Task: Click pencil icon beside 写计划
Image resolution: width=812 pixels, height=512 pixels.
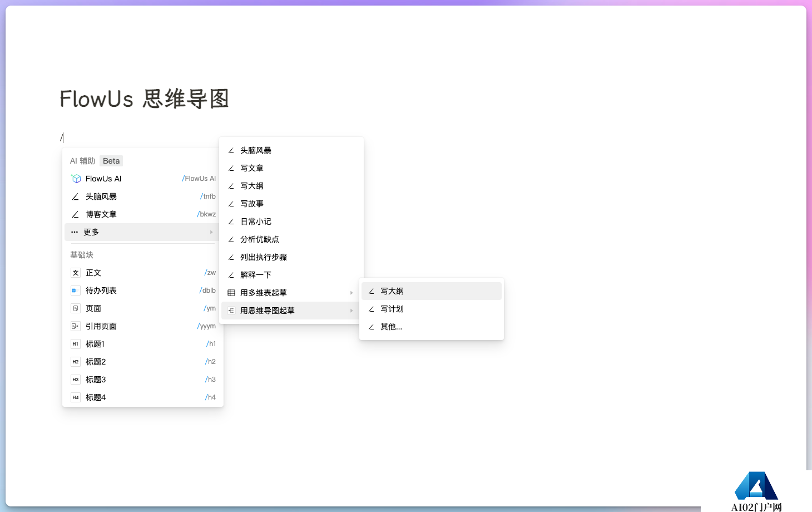Action: coord(371,309)
